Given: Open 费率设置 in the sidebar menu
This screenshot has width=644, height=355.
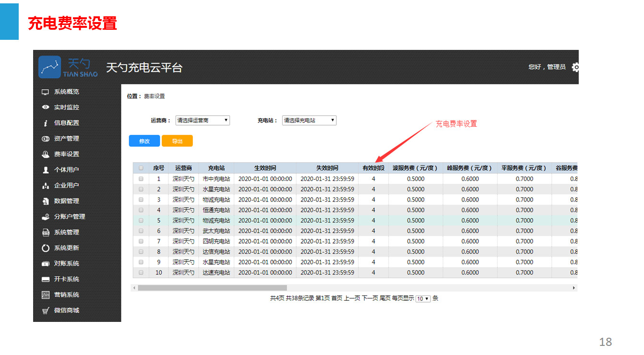Looking at the screenshot, I should (x=66, y=154).
